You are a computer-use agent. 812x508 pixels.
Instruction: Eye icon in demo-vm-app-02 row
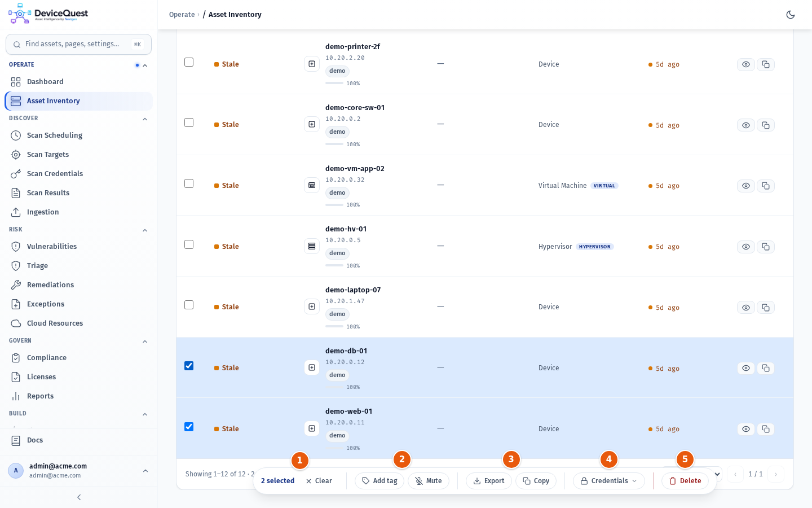point(746,186)
